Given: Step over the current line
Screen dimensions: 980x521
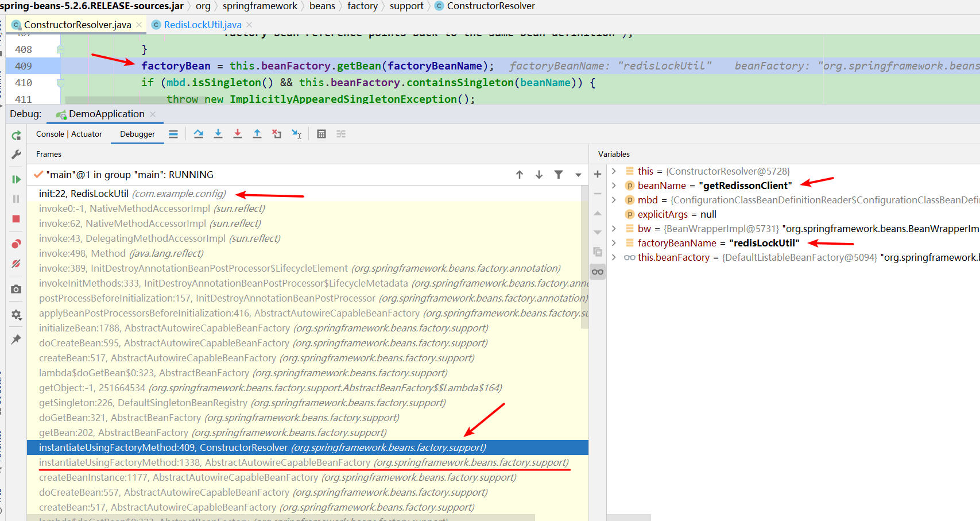Looking at the screenshot, I should tap(199, 133).
